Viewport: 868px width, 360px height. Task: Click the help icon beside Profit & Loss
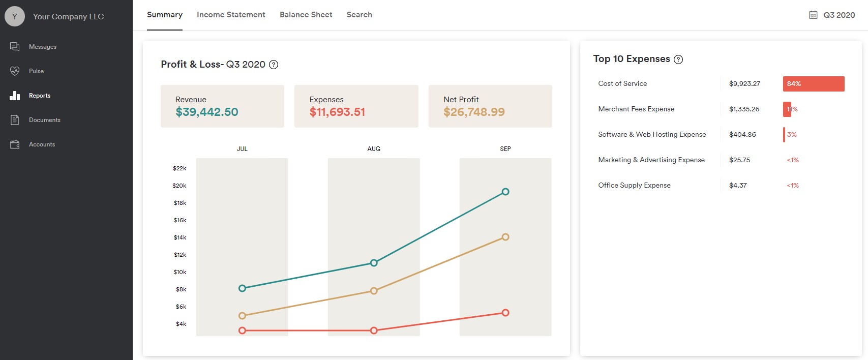[x=274, y=65]
